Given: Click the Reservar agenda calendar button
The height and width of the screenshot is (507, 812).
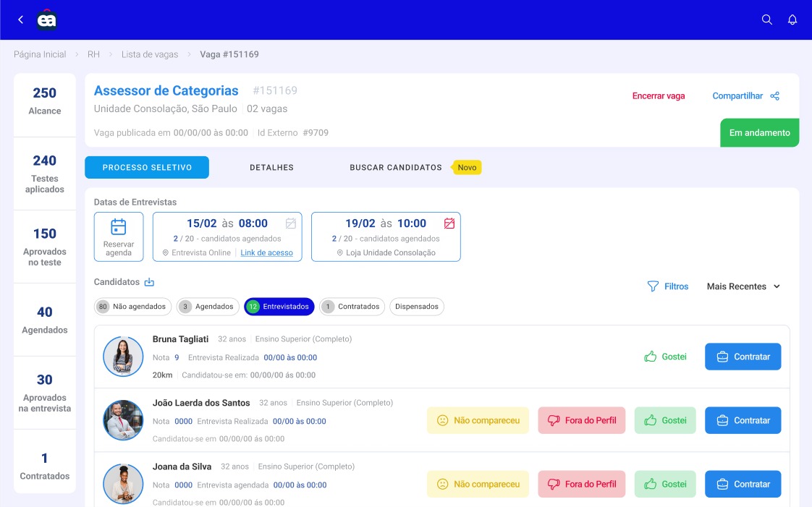Looking at the screenshot, I should pos(119,237).
